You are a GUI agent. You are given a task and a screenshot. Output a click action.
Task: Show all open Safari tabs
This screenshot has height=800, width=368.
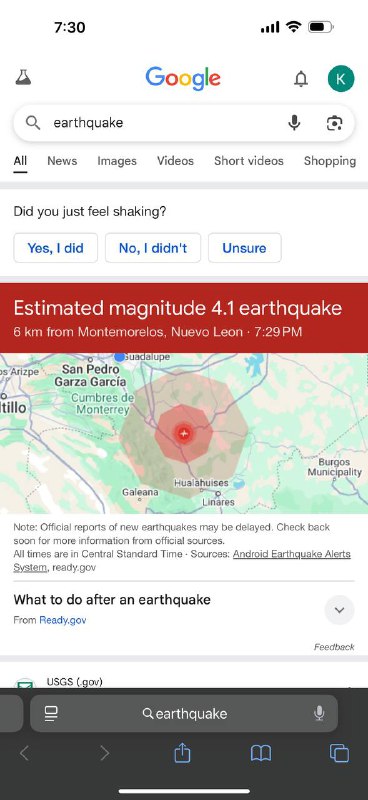(339, 753)
